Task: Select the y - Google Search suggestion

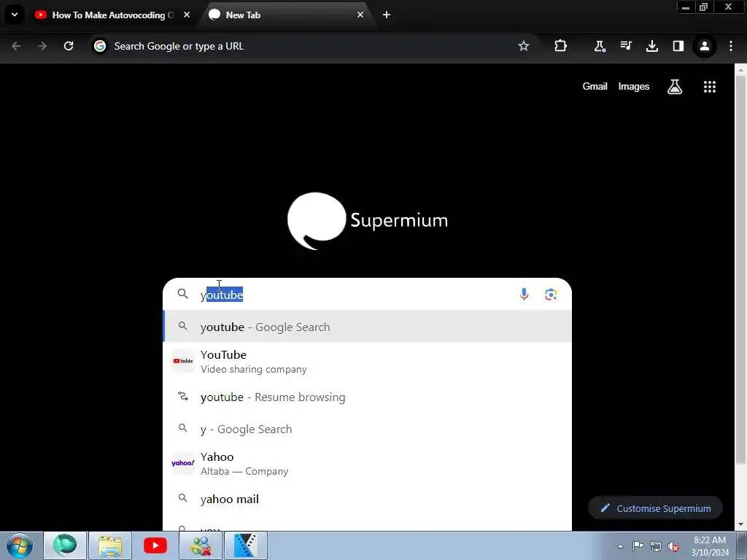Action: click(367, 429)
